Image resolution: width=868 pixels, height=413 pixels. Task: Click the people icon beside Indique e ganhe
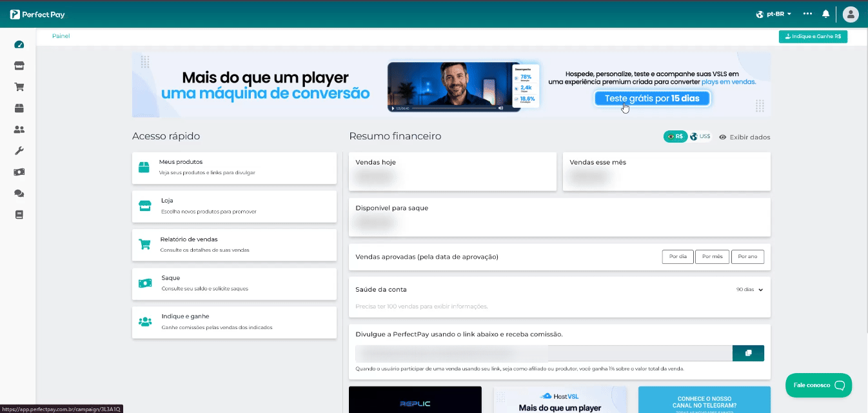[x=145, y=321]
